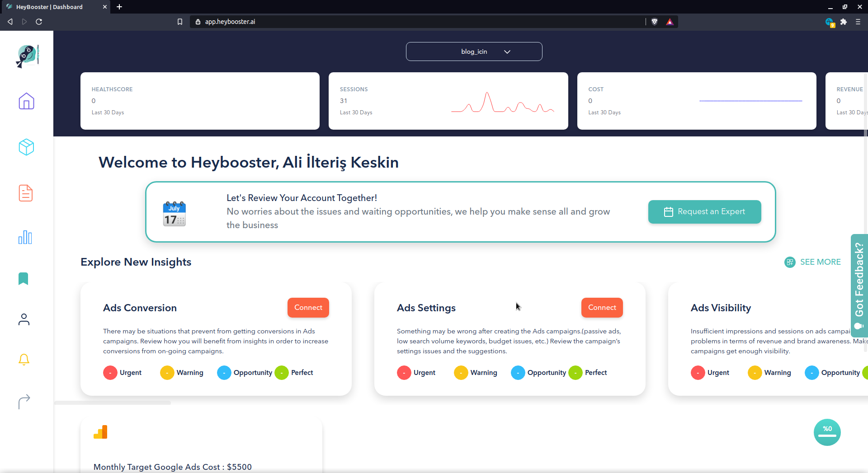Toggle the Warning filter on Ads Settings
This screenshot has width=868, height=473.
pos(461,373)
